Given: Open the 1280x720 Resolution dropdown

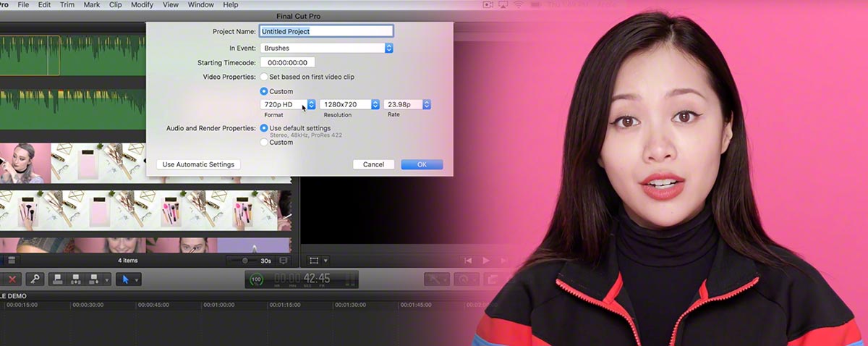Looking at the screenshot, I should point(349,104).
